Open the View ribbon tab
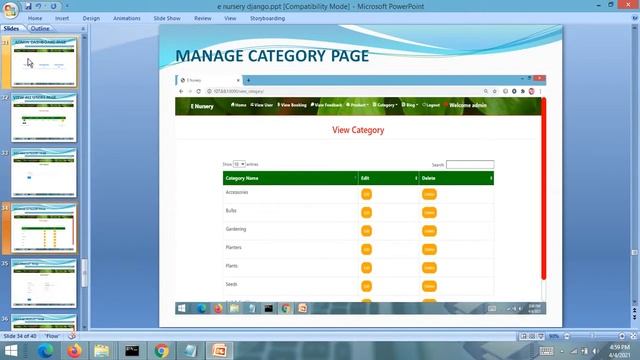 pyautogui.click(x=230, y=18)
